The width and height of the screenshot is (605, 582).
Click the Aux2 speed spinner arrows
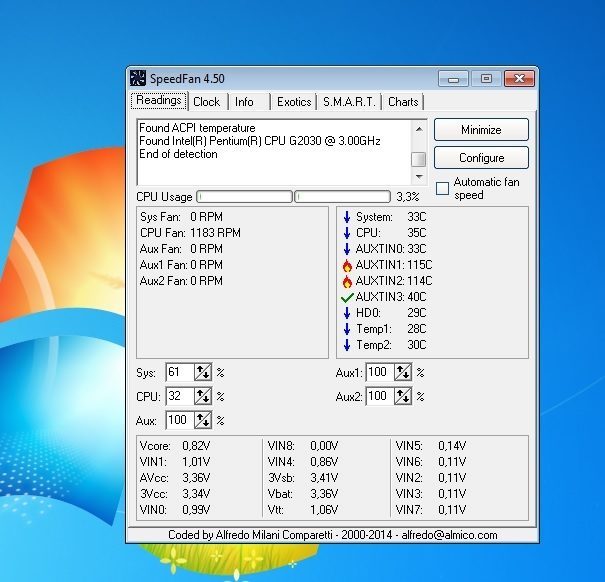click(x=403, y=396)
